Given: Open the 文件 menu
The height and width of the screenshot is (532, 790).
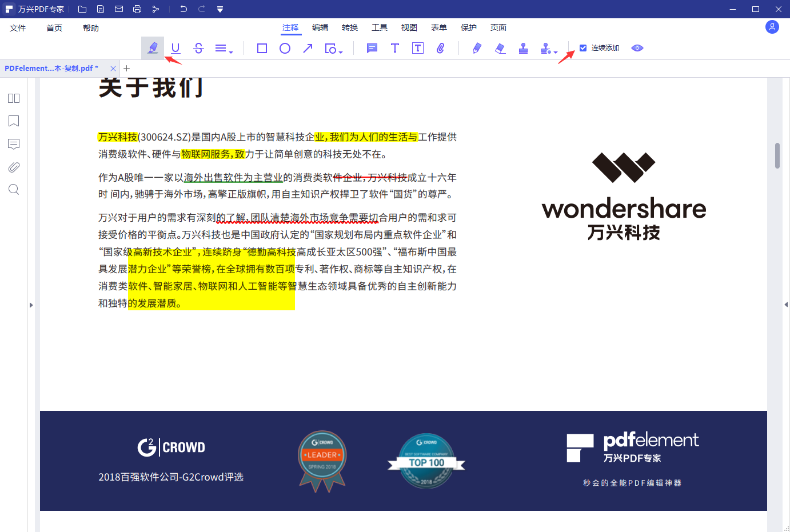Looking at the screenshot, I should [18, 27].
